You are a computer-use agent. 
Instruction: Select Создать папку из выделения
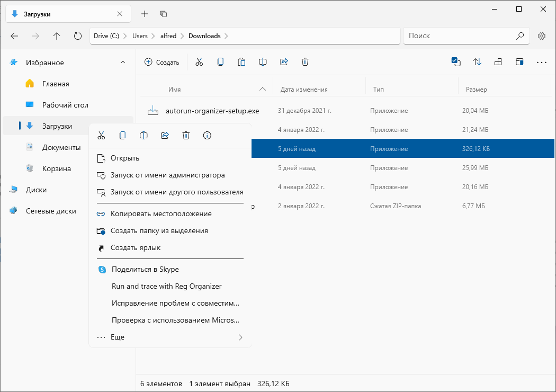point(170,231)
